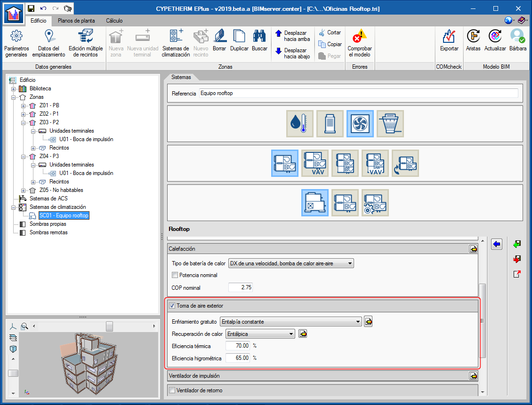Select the rooftop unit type icon
532x405 pixels.
[315, 203]
